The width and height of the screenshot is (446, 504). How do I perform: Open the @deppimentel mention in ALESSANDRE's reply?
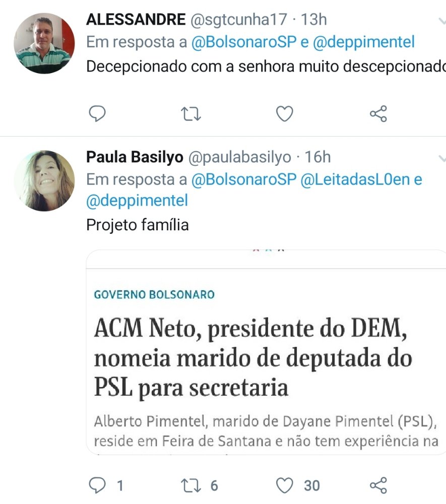pyautogui.click(x=364, y=42)
